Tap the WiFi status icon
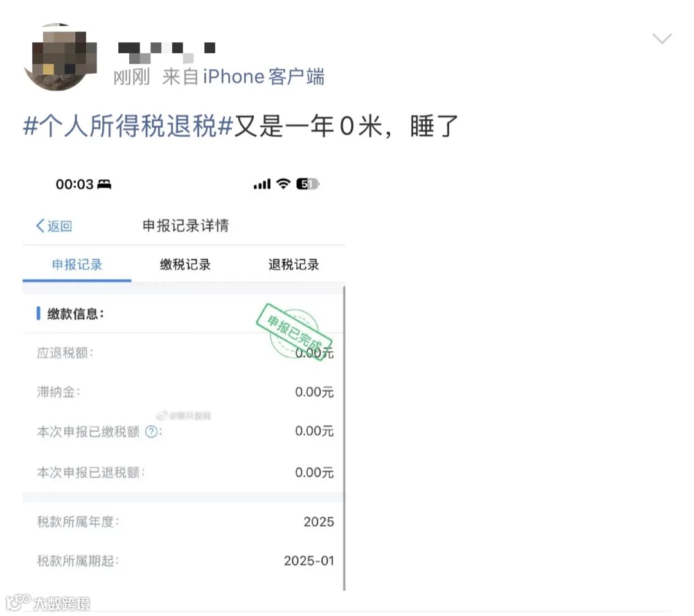The image size is (694, 616). (x=283, y=184)
